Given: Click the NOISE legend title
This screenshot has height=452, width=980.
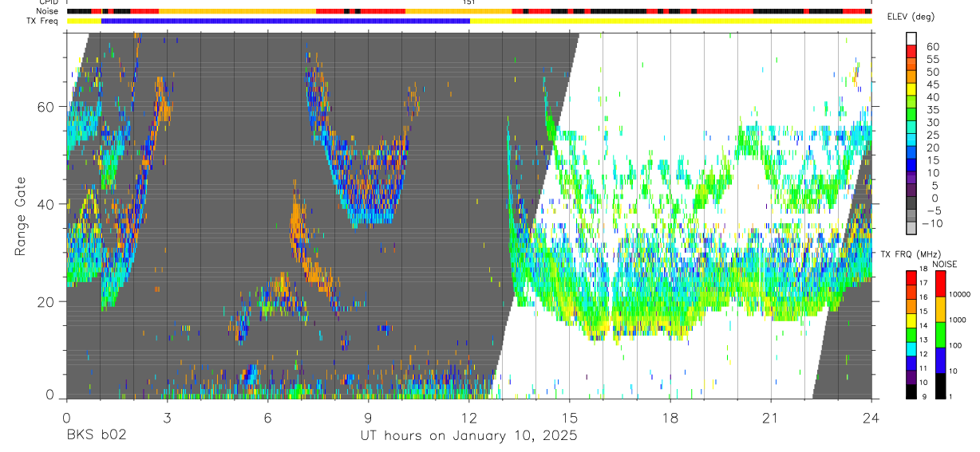Looking at the screenshot, I should coord(943,264).
